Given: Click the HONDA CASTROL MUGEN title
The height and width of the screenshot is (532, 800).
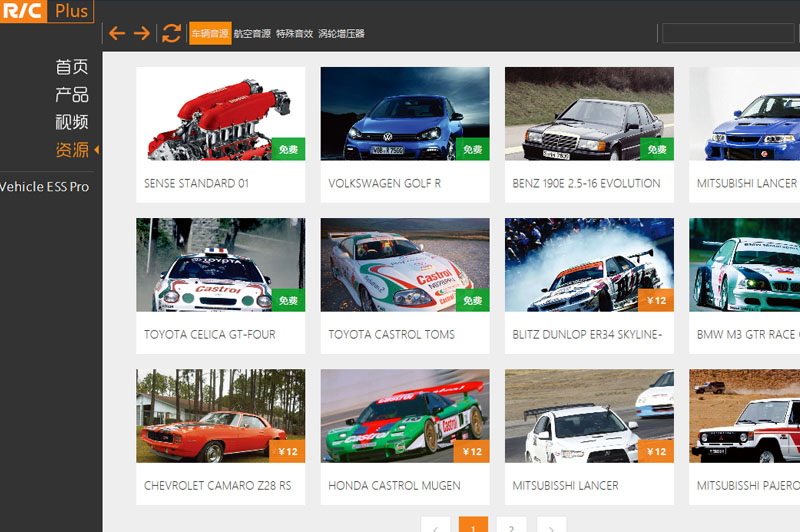Looking at the screenshot, I should point(394,486).
